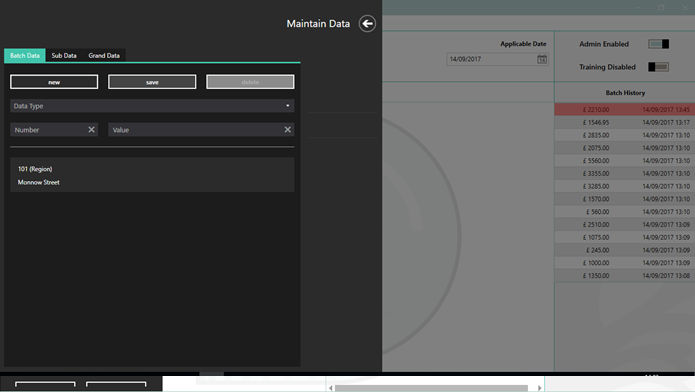This screenshot has height=392, width=695.
Task: Switch to the Sub Data tab
Action: (64, 55)
